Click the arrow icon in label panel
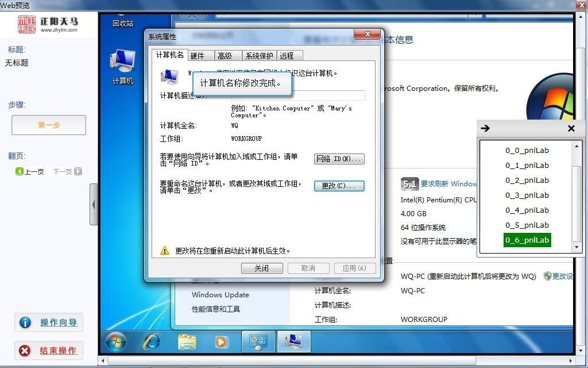 [485, 128]
